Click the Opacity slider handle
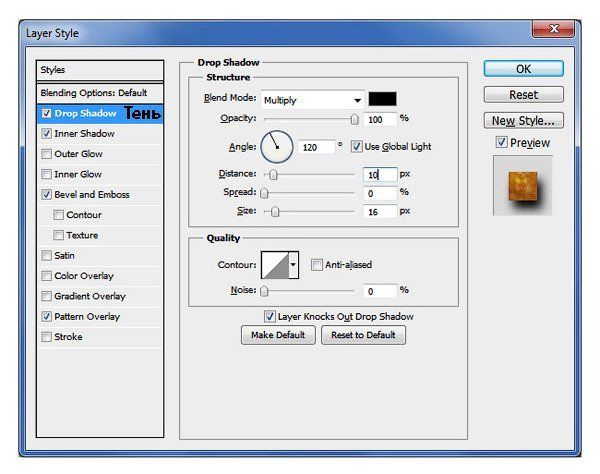Viewport: 600px width, 474px height. 354,119
